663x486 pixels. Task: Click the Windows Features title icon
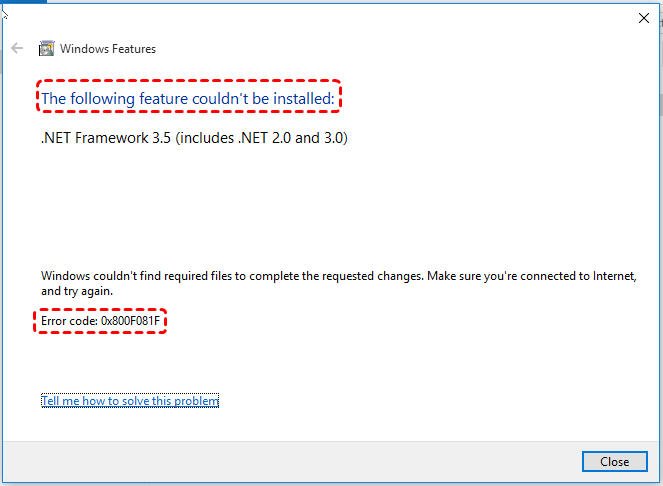click(46, 48)
